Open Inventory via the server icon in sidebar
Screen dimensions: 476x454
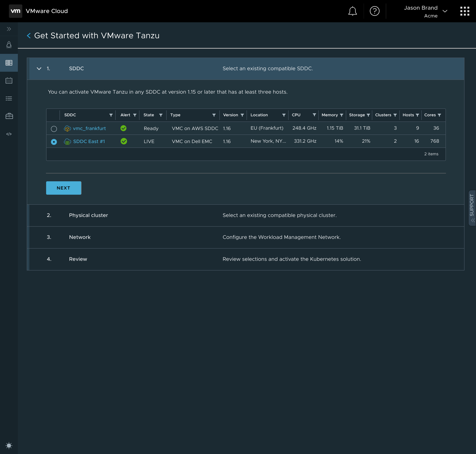(x=9, y=63)
